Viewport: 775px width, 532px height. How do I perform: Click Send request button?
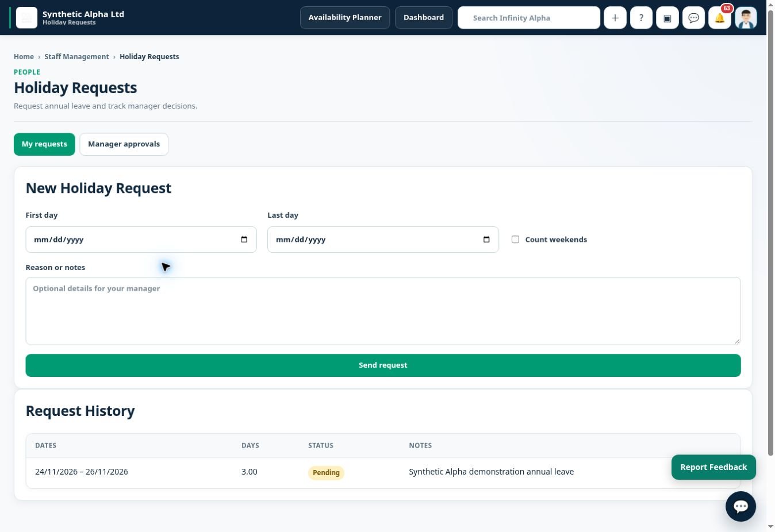(x=383, y=365)
